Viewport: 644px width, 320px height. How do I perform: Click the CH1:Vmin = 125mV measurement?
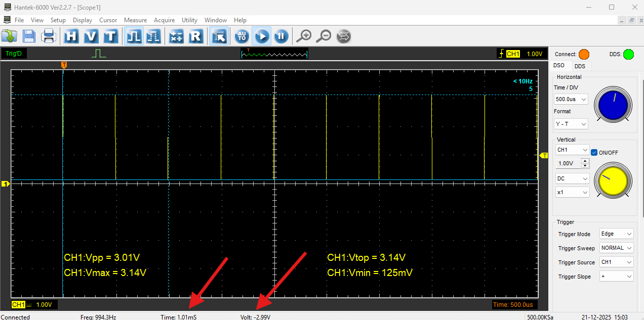pos(370,273)
